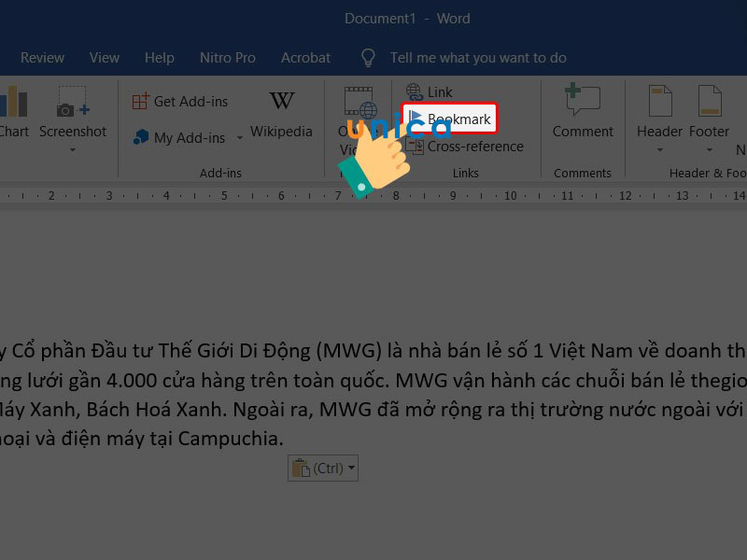Viewport: 747px width, 560px height.
Task: Click the Wikipedia W icon
Action: 282,101
